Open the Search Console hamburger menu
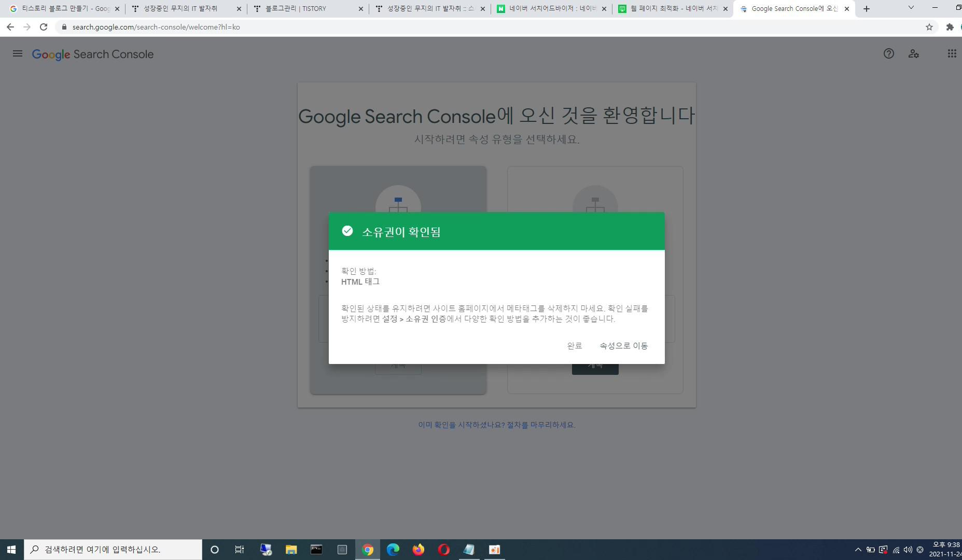This screenshot has height=560, width=962. click(18, 53)
